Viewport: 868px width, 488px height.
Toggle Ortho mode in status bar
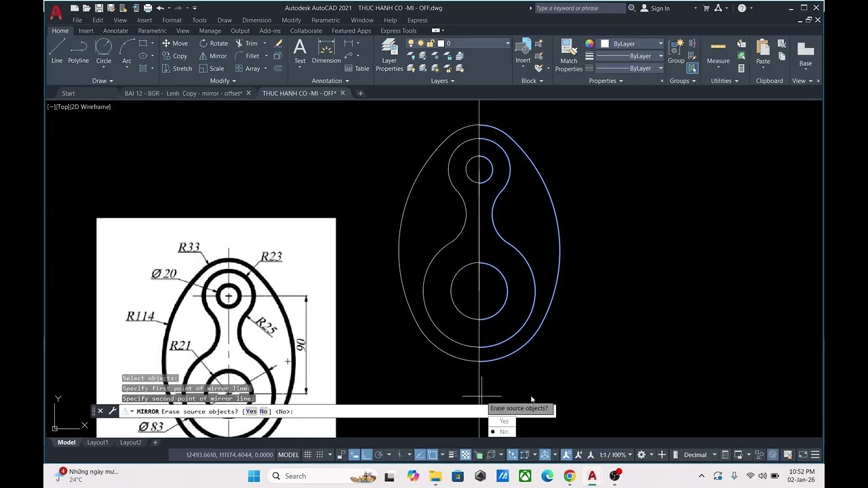click(366, 455)
